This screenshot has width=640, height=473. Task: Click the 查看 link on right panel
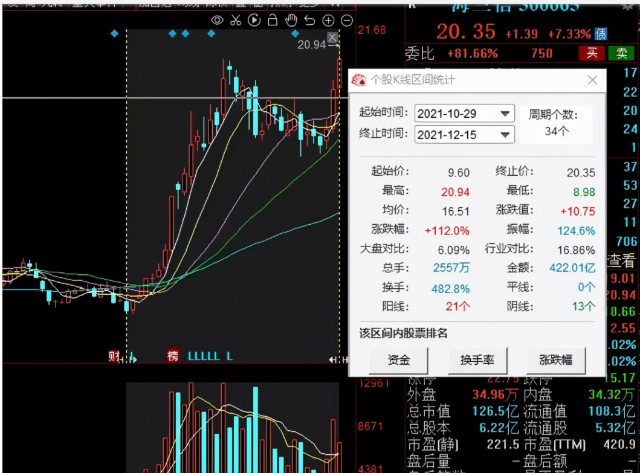(x=621, y=261)
